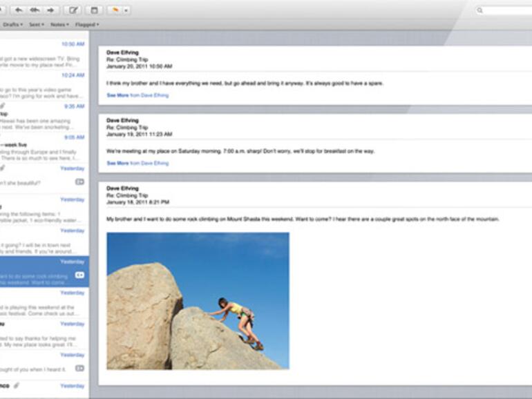Click the "always good to have a spare" text
The image size is (532, 399).
tap(344, 84)
